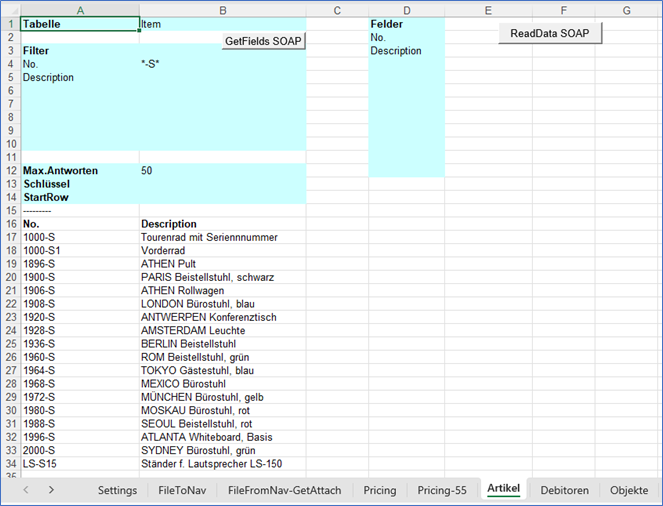
Task: Select the Max.Antworten value cell with 50
Action: (222, 171)
